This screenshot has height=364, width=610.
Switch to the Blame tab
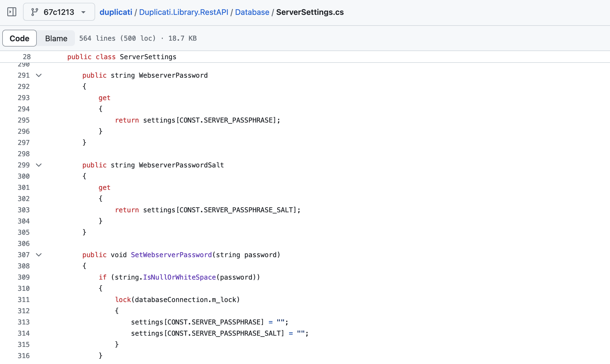click(x=56, y=38)
